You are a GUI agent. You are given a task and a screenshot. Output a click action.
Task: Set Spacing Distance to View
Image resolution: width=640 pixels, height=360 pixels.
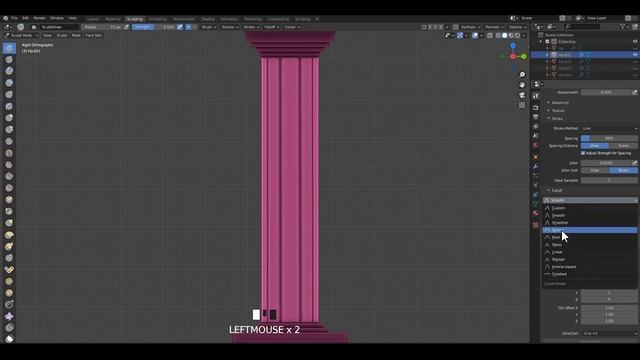(x=595, y=146)
